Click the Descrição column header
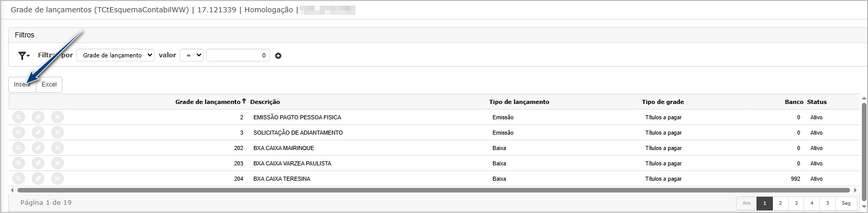The height and width of the screenshot is (213, 868). pyautogui.click(x=265, y=102)
